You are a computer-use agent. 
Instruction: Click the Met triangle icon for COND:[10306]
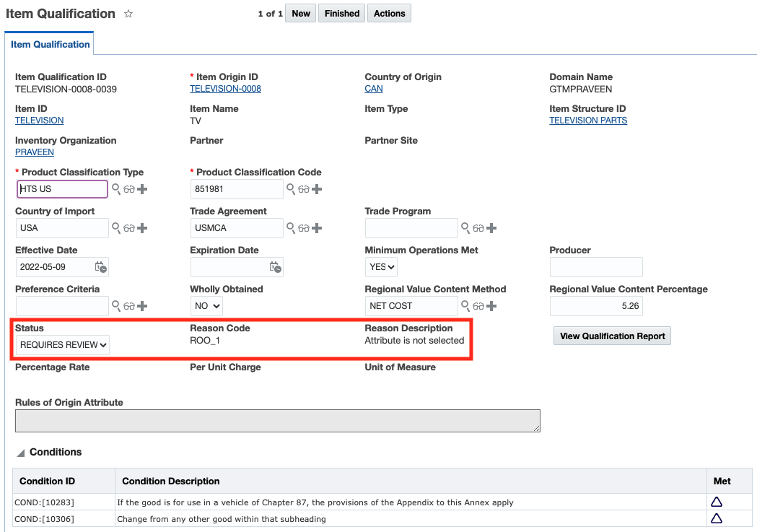(x=717, y=518)
